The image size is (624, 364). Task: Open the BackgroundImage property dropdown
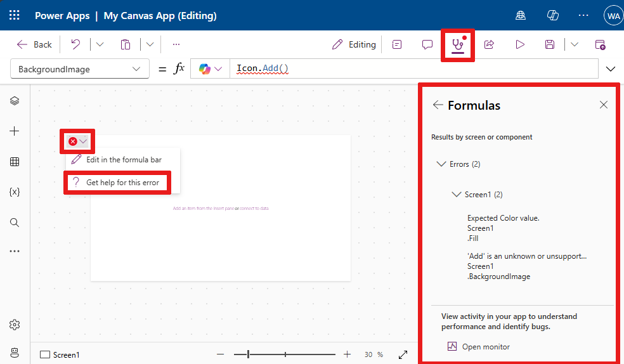click(x=80, y=69)
